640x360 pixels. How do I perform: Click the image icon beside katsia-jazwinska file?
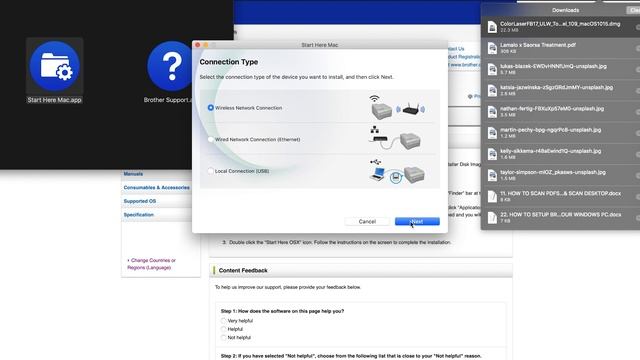click(492, 91)
